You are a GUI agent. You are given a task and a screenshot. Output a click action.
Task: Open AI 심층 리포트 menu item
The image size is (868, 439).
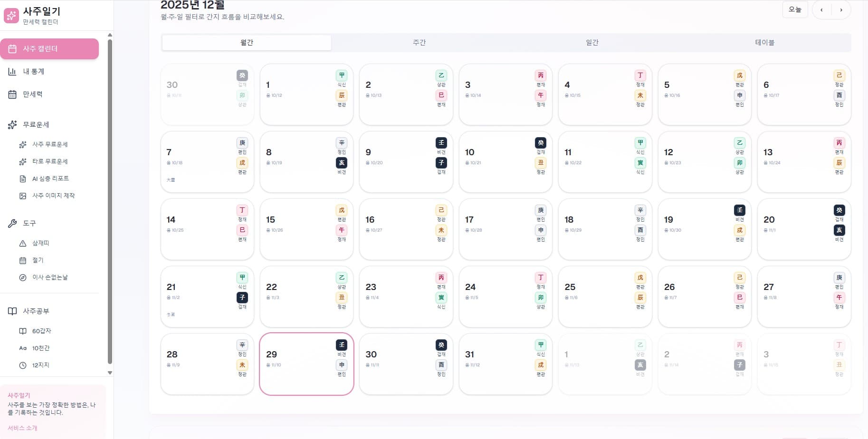click(x=50, y=179)
